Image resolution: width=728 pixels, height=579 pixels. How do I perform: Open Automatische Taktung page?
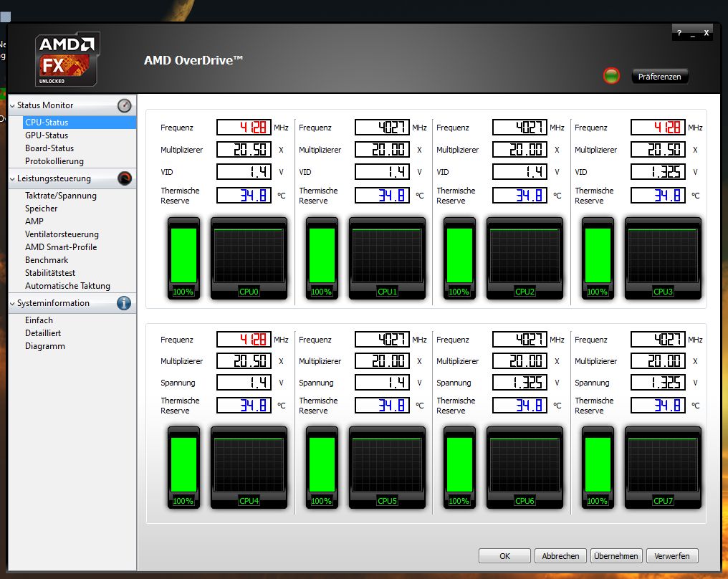coord(67,286)
